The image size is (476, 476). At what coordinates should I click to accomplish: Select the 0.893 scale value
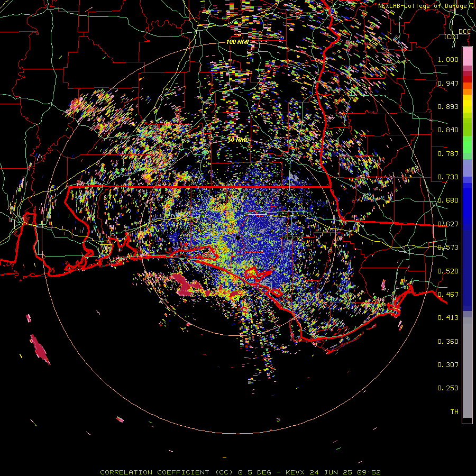click(448, 106)
